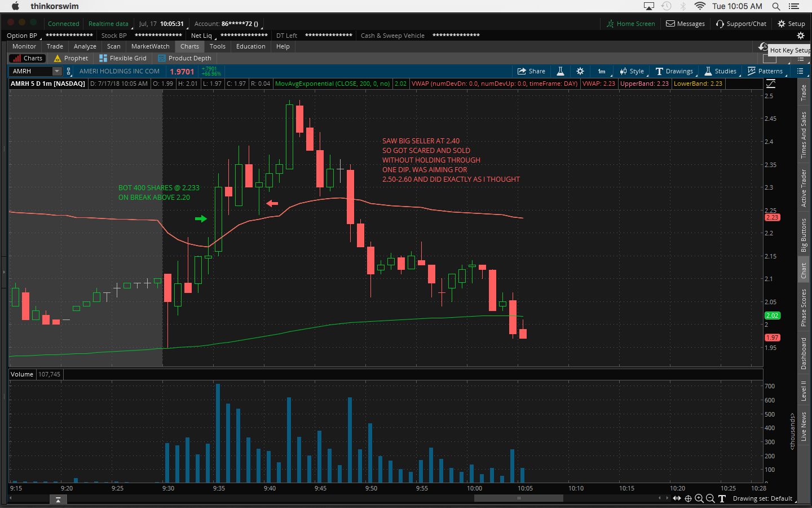Open the Drawing set: Default dropdown

coord(765,498)
